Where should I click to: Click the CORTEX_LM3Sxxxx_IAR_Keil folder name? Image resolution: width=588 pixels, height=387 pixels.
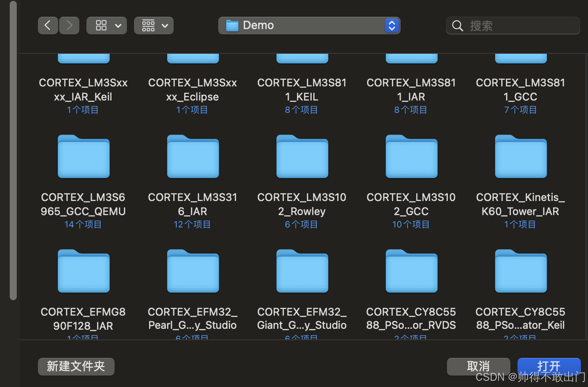pos(83,89)
